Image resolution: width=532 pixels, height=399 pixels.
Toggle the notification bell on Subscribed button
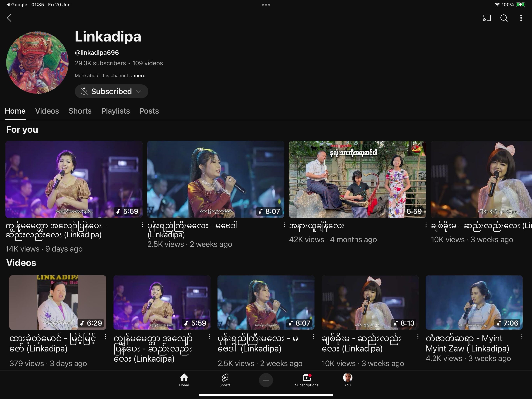tap(84, 91)
